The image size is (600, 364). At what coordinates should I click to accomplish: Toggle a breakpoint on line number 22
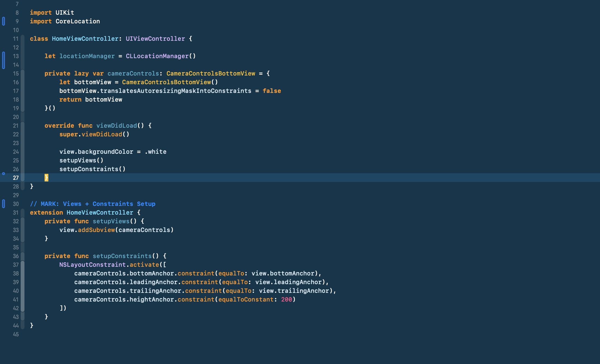pyautogui.click(x=16, y=134)
